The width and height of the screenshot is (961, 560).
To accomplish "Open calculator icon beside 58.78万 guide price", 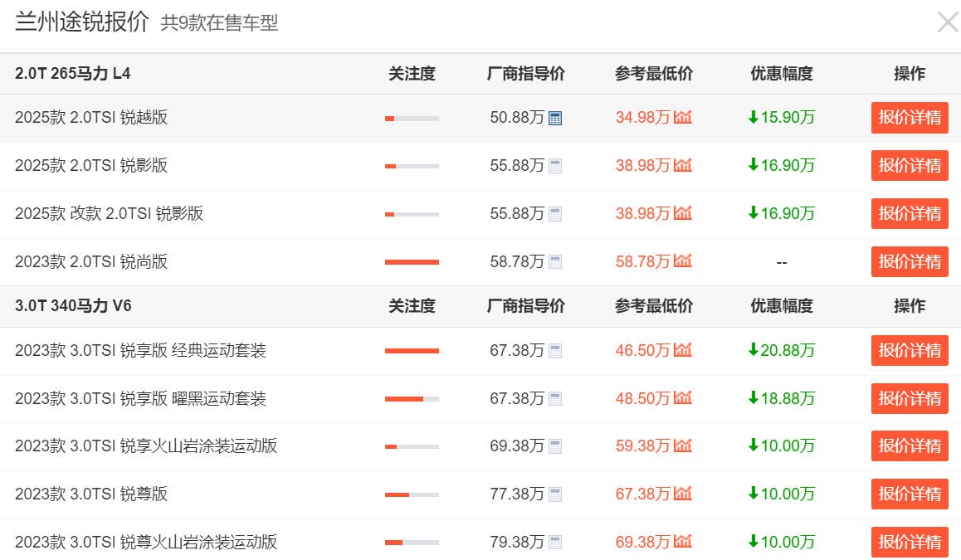I will (x=555, y=262).
